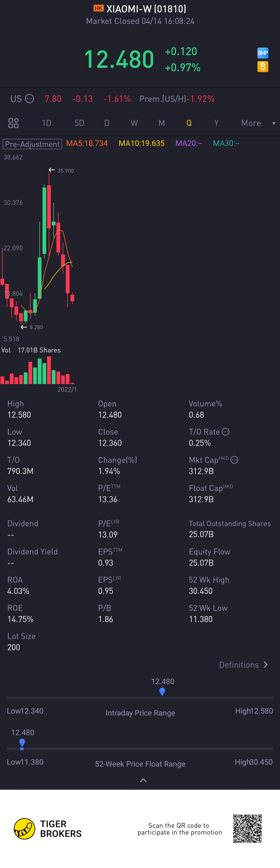Tap the HK market flag badge
Image resolution: width=280 pixels, height=868 pixels.
[99, 8]
